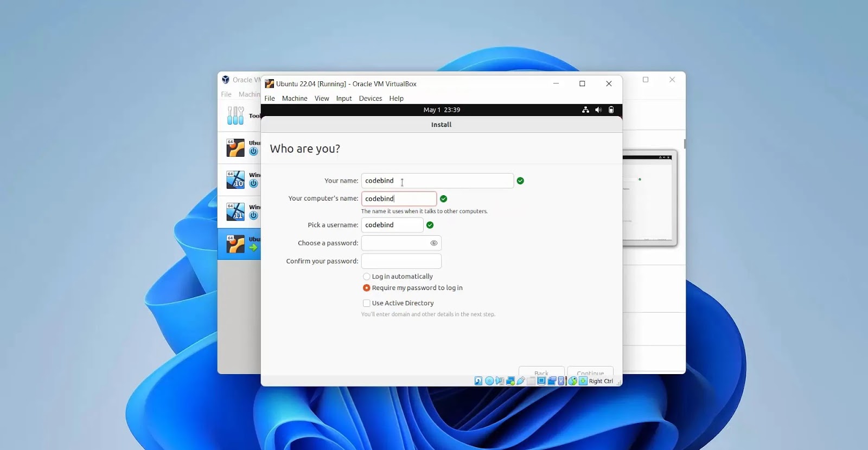Maximize the VirtualBox Manager window
Viewport: 868px width, 450px height.
tap(646, 80)
